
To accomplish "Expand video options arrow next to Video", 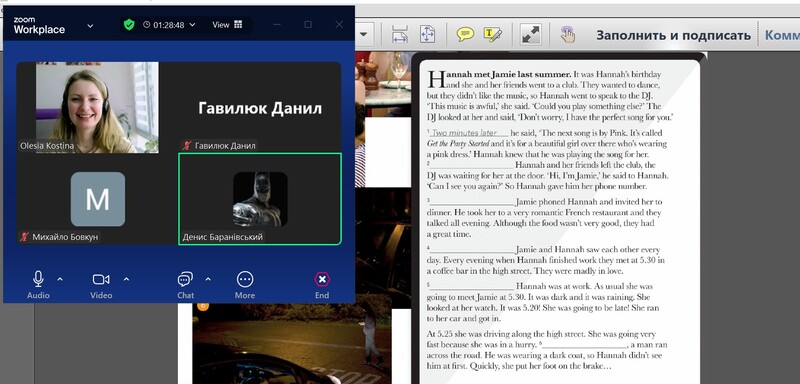I will (x=127, y=279).
